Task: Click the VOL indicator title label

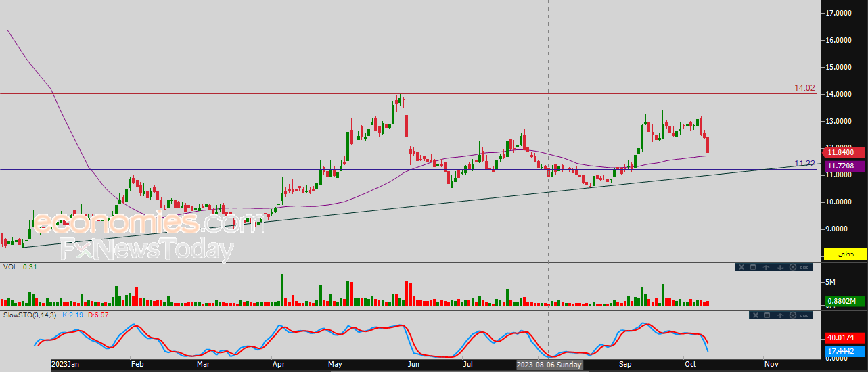Action: pos(10,267)
